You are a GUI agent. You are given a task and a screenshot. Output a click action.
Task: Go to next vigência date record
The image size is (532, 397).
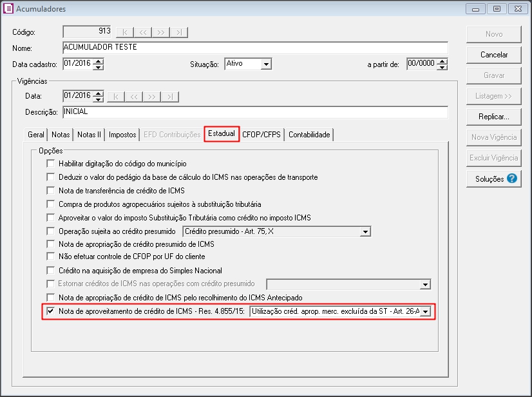(151, 97)
